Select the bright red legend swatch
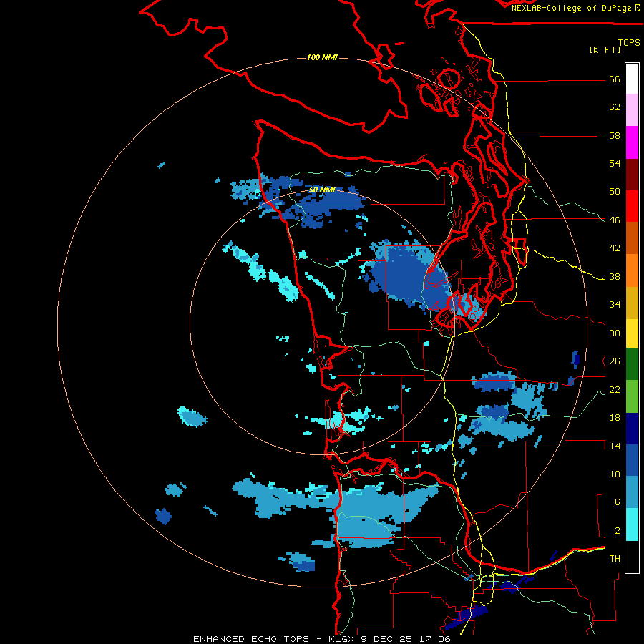Image resolution: width=644 pixels, height=644 pixels. coord(632,206)
